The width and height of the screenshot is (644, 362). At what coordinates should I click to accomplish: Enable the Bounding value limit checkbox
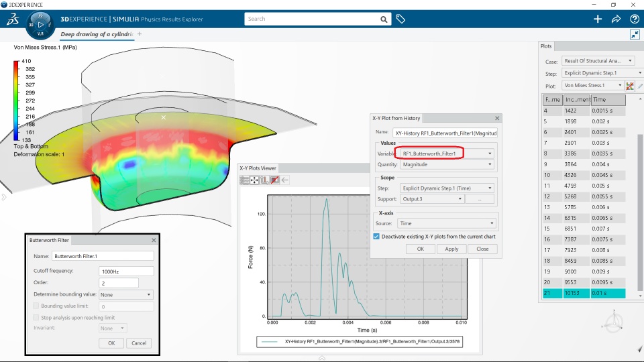tap(36, 306)
